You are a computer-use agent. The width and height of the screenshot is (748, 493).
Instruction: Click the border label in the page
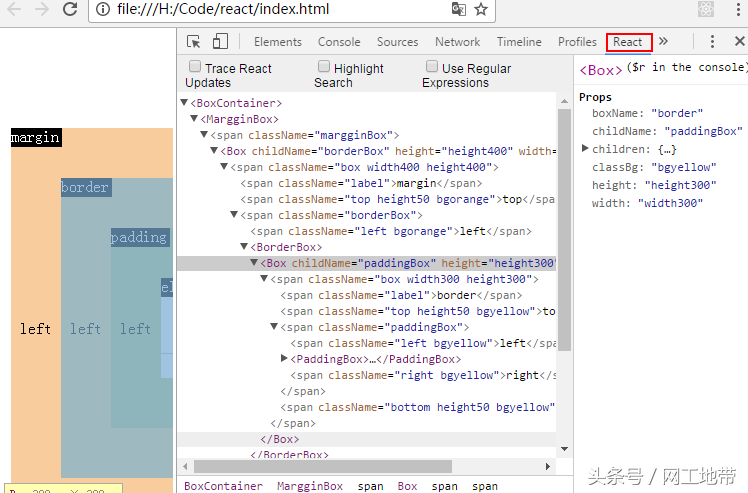coord(86,187)
